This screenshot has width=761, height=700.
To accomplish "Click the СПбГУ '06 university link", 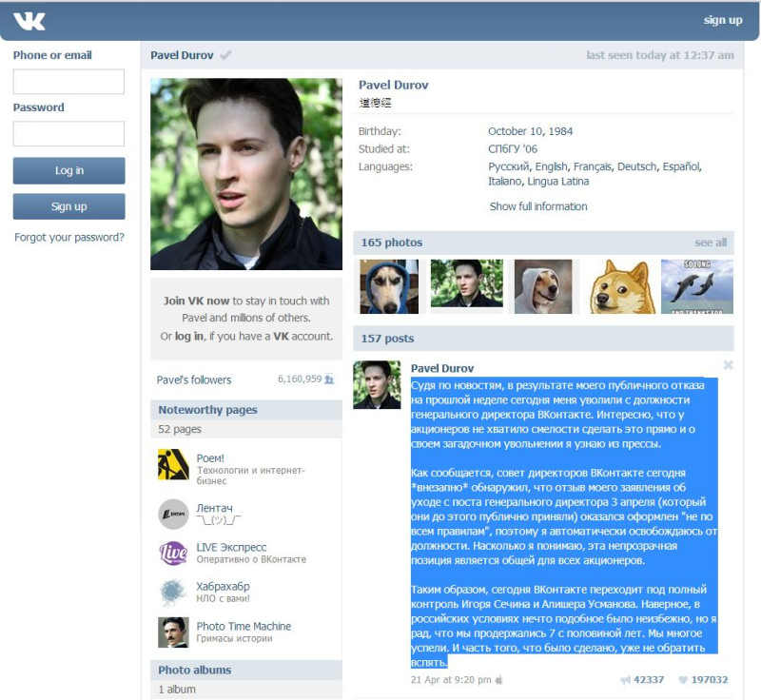I will pos(513,149).
